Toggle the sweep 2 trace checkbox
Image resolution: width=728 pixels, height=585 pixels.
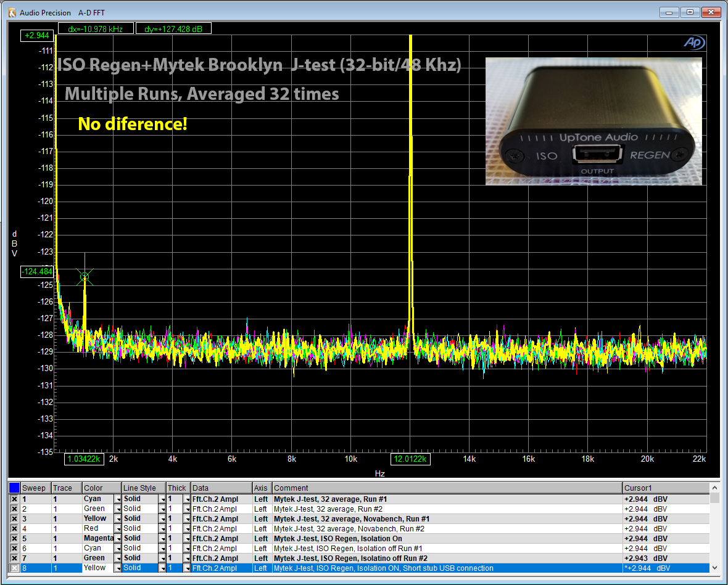point(14,509)
